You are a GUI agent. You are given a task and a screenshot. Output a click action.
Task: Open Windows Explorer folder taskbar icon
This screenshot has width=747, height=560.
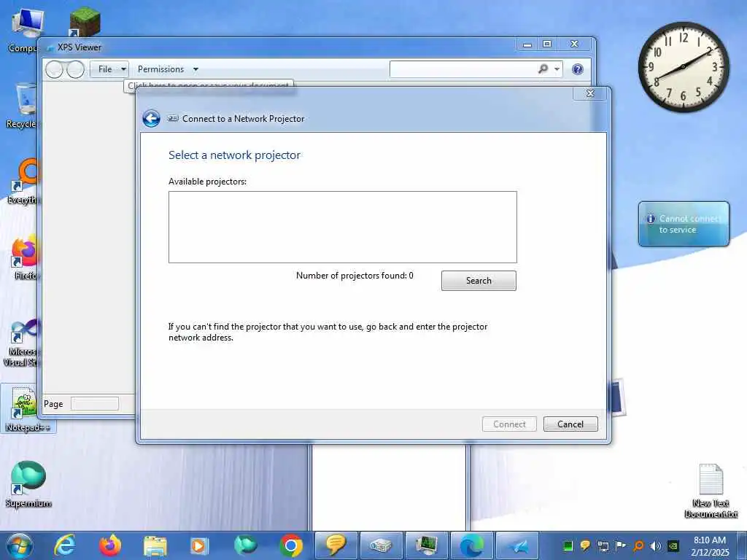click(155, 546)
